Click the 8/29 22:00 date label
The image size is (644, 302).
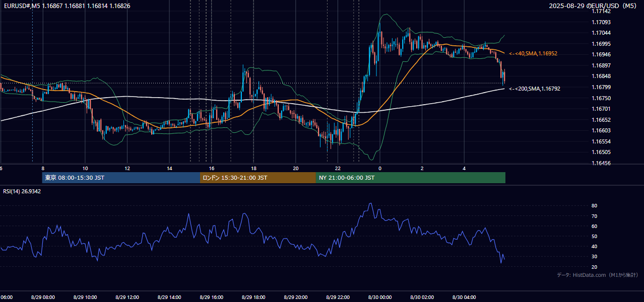click(x=337, y=297)
